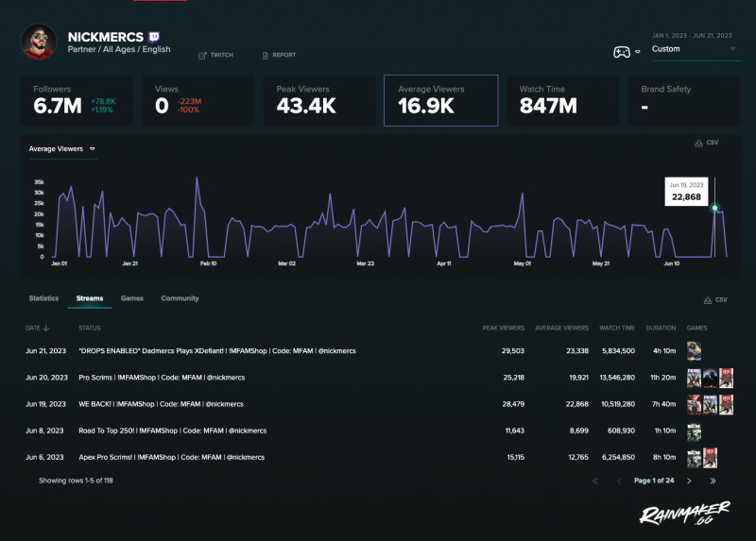Click third game thumbnail in Jun 19 row
This screenshot has width=756, height=541.
coord(726,405)
